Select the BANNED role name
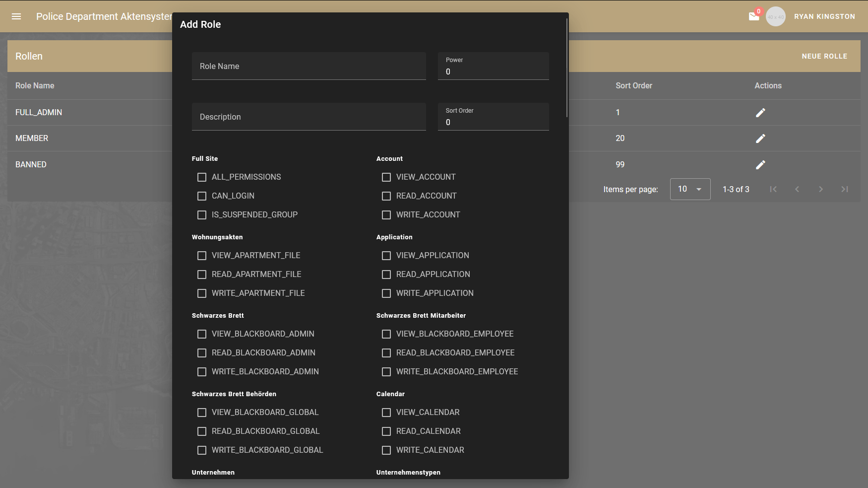This screenshot has height=488, width=868. pos(31,165)
